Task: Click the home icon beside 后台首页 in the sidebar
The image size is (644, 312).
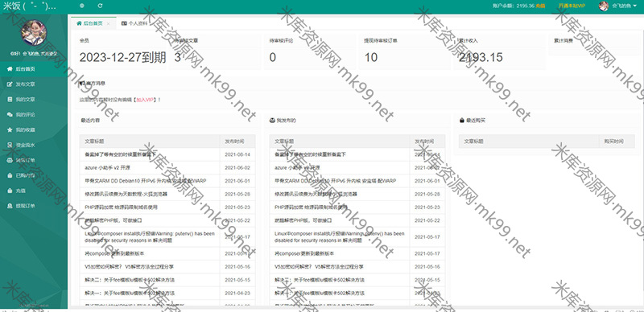Action: (x=10, y=69)
